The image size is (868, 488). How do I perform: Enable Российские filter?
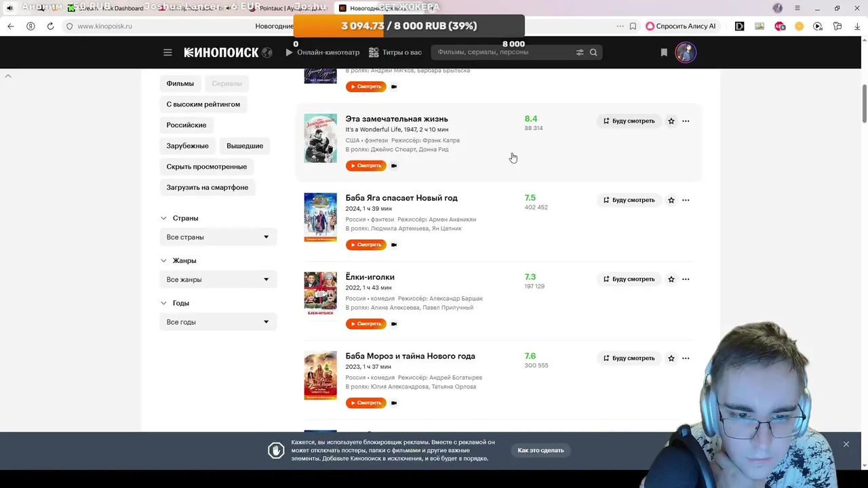pyautogui.click(x=186, y=125)
